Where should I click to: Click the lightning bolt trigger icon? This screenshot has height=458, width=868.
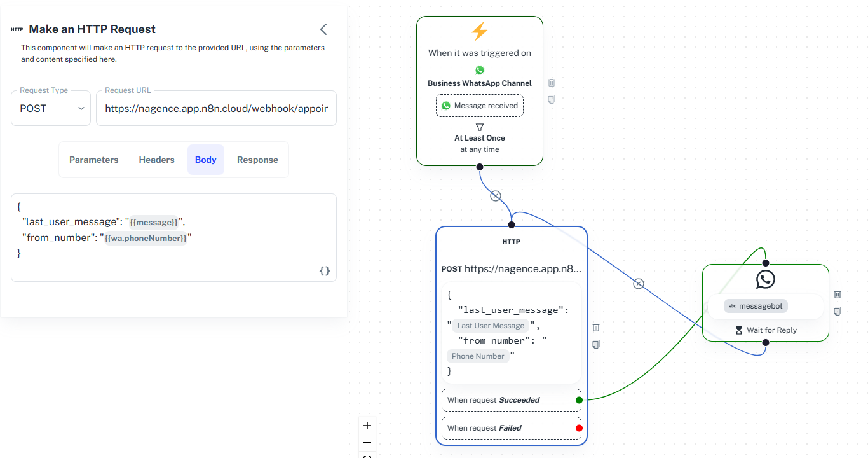[x=479, y=31]
